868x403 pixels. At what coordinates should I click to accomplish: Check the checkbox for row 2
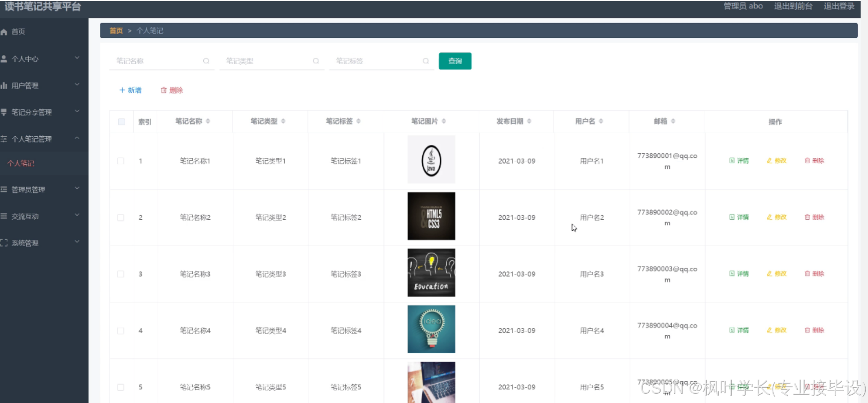pyautogui.click(x=121, y=217)
